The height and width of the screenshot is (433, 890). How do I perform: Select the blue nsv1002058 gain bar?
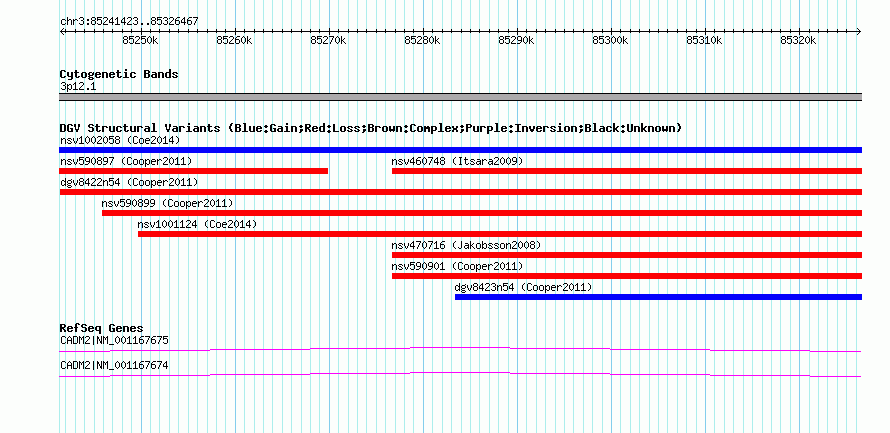[x=460, y=150]
